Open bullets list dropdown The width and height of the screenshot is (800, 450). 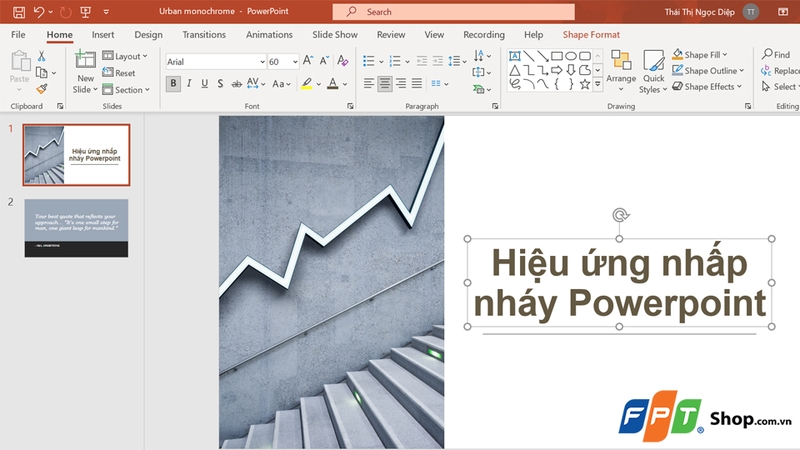381,62
